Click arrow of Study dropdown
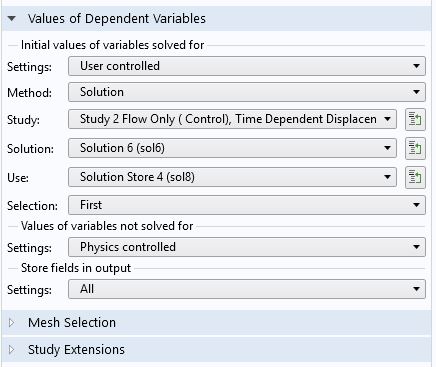 (387, 119)
